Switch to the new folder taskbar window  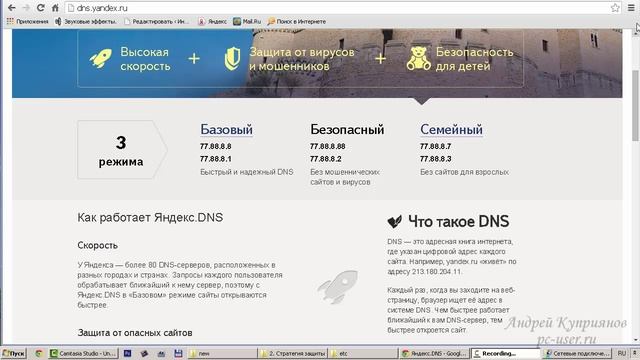click(x=222, y=353)
